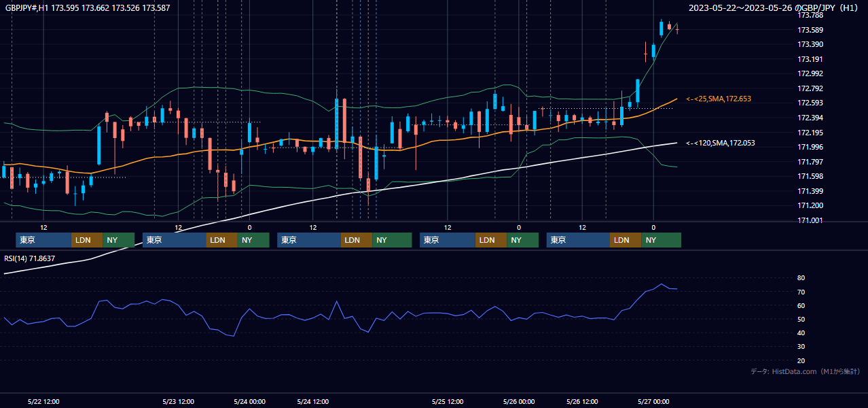This screenshot has height=408, width=868.
Task: Select the 5/22 12:00 date label
Action: tap(43, 401)
